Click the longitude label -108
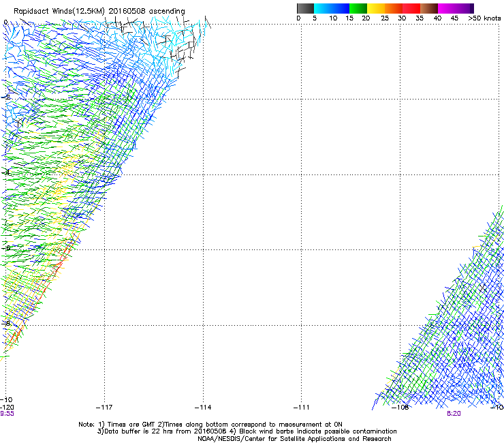Screen dimensions: 504x443 [400, 408]
